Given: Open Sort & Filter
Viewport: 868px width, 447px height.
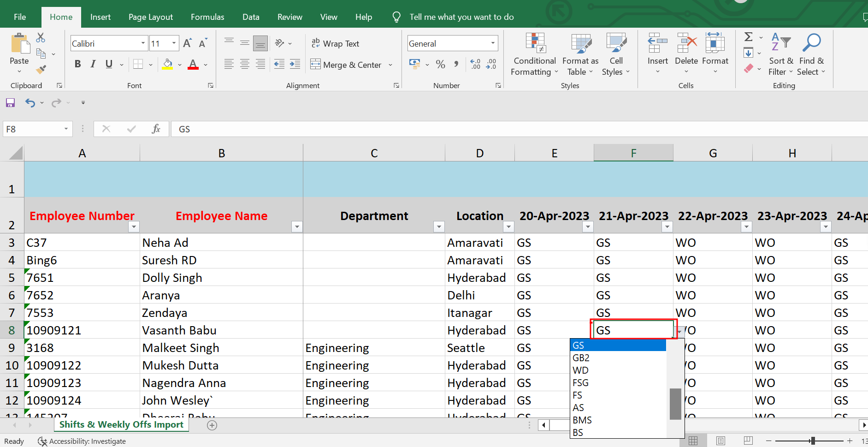Looking at the screenshot, I should click(781, 54).
